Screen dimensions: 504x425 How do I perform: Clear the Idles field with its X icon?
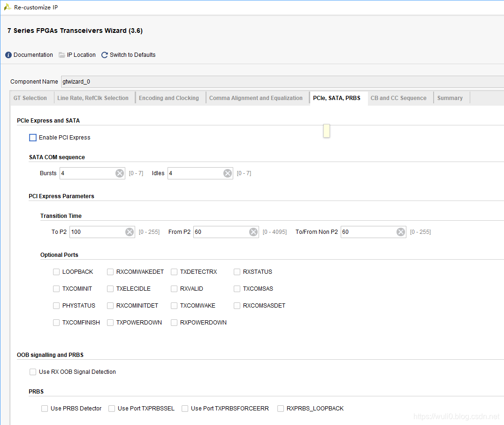pyautogui.click(x=228, y=173)
